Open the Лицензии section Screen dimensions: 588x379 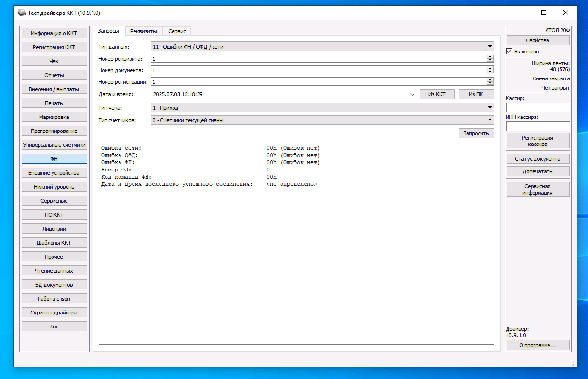54,229
